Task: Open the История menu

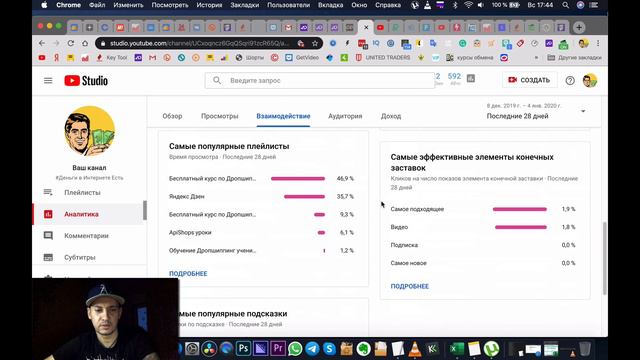Action: 209,5
